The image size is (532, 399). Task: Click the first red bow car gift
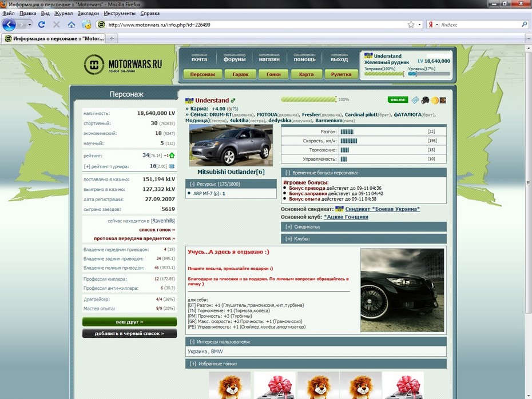275,385
